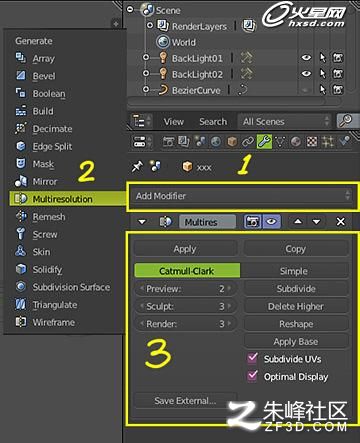
Task: Open the Modifiers wrench tab
Action: [264, 142]
